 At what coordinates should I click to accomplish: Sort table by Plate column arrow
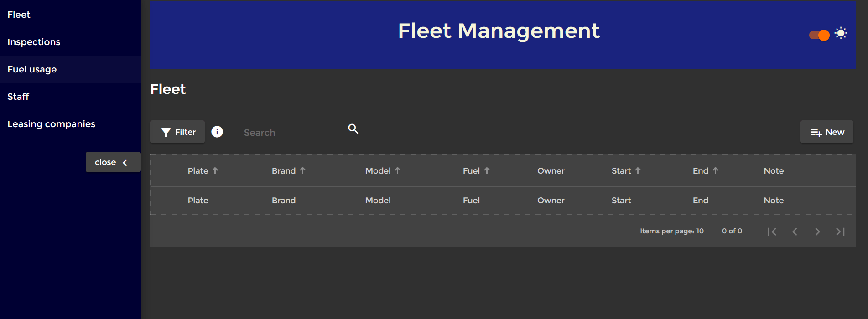215,170
